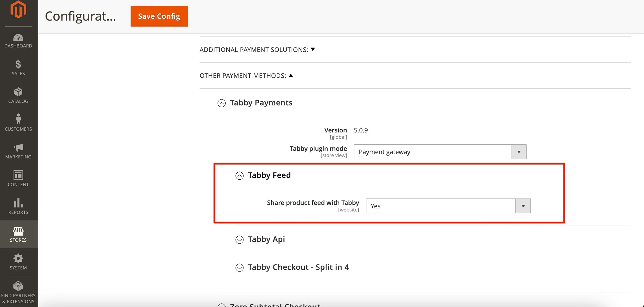
Task: Collapse Other Payment Methods section
Action: coord(246,76)
